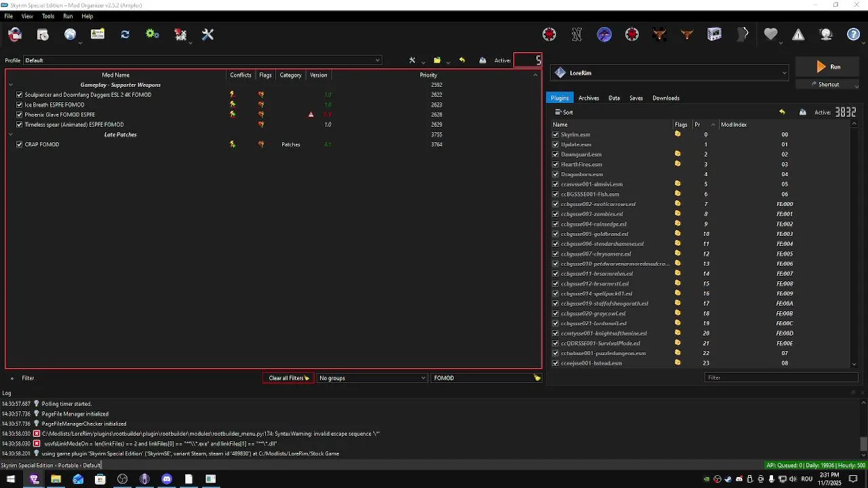Click Ice Breath ESPFE FOMOD flag icon
868x488 pixels.
pyautogui.click(x=261, y=104)
